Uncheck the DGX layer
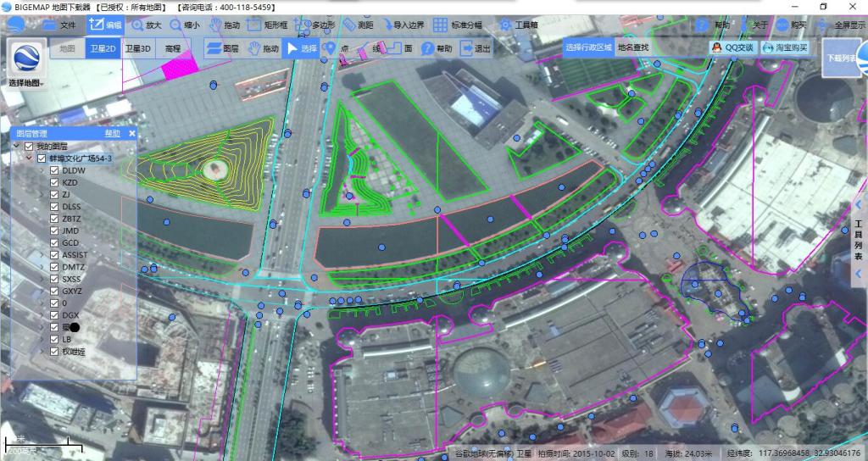This screenshot has height=461, width=868. coord(54,315)
